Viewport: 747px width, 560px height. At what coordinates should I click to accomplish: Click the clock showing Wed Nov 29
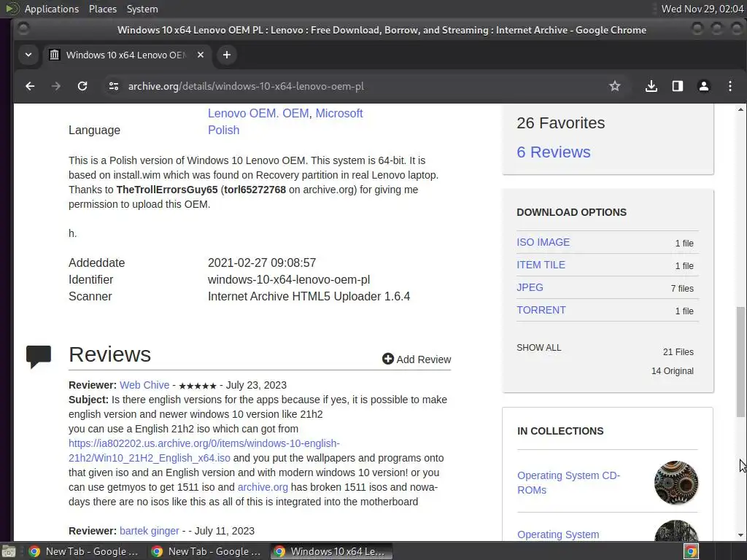click(x=703, y=9)
